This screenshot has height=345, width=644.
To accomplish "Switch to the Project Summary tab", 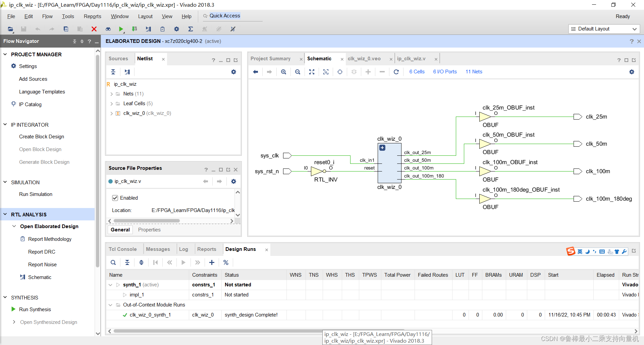I will 270,59.
